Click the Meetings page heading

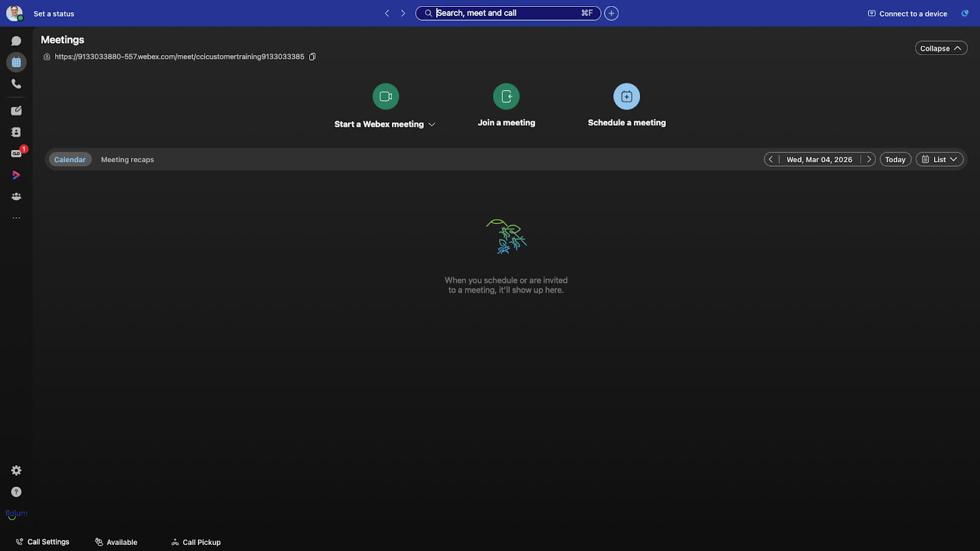pyautogui.click(x=62, y=40)
